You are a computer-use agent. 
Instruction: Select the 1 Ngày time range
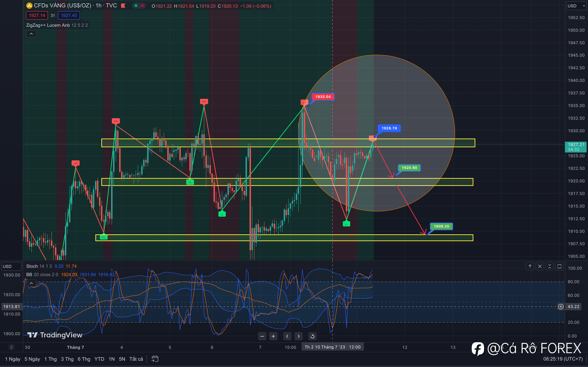(x=13, y=359)
